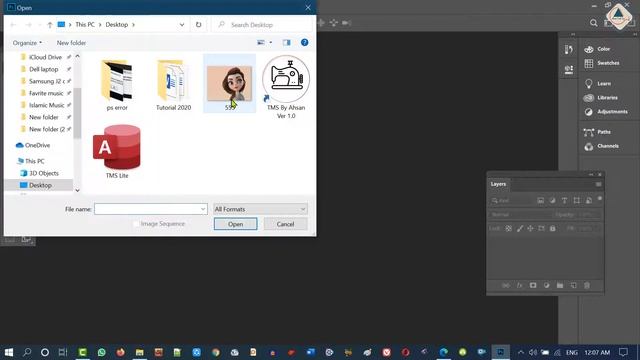Screen dimensions: 640x360
Task: Click the Link layers icon in Layers panel
Action: coord(506,285)
